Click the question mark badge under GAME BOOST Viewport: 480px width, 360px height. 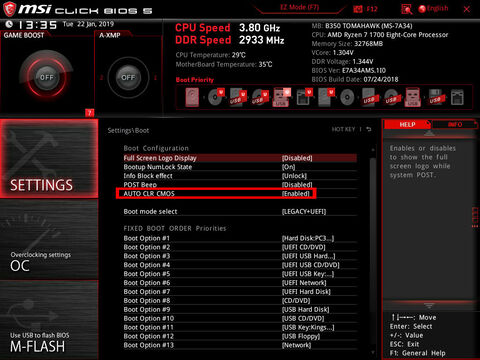(x=89, y=113)
